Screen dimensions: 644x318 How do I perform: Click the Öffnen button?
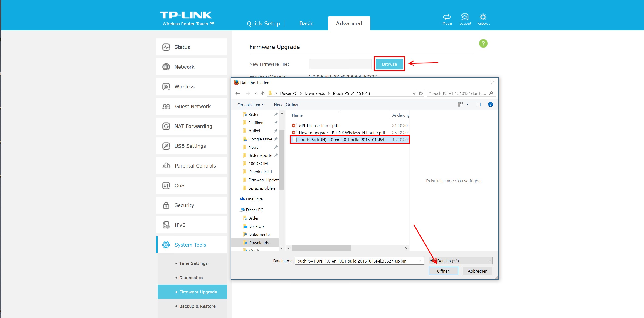[443, 271]
